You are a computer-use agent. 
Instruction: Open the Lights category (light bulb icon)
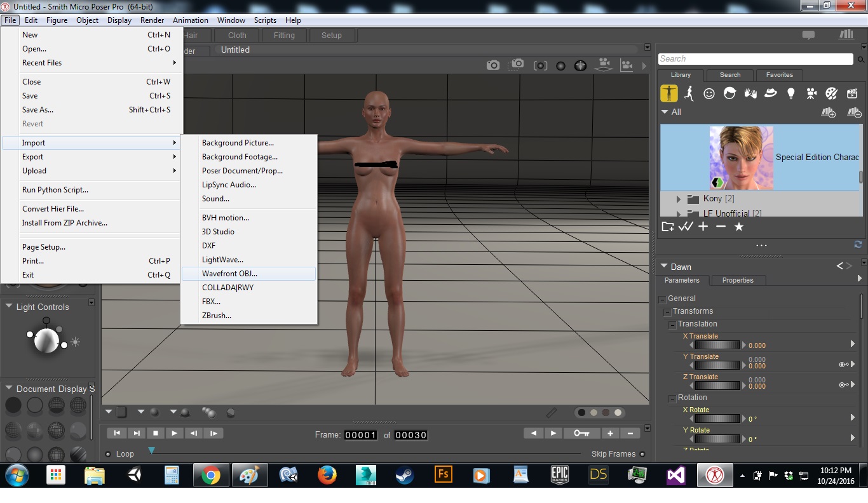[x=790, y=93]
